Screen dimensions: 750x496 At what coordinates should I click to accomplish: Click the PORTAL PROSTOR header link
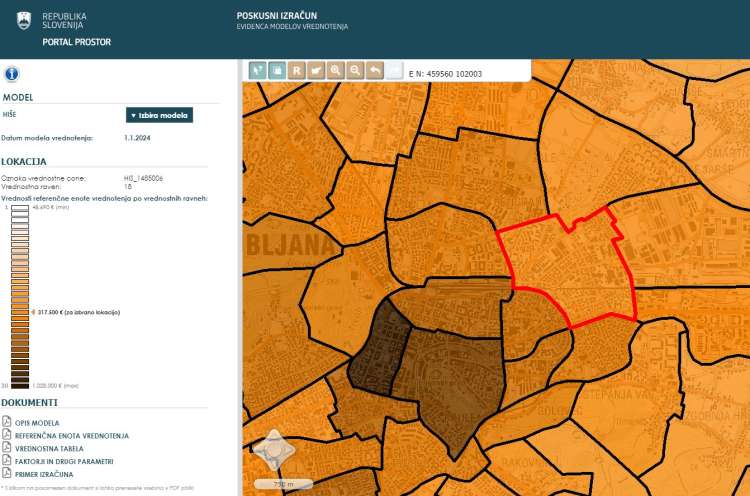[x=77, y=42]
